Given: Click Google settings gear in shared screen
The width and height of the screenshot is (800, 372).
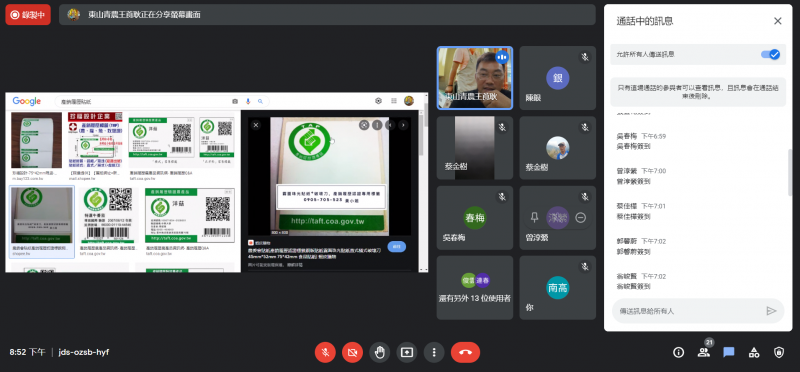Looking at the screenshot, I should coord(379,101).
